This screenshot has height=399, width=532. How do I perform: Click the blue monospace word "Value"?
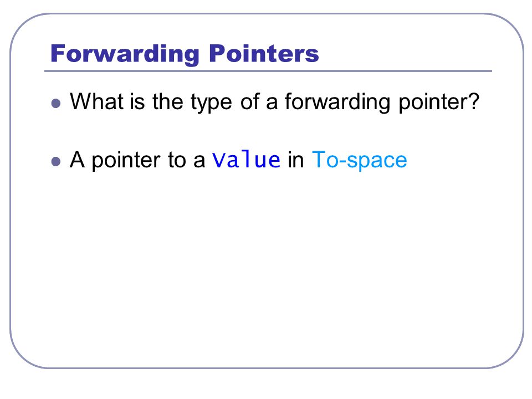pos(246,160)
